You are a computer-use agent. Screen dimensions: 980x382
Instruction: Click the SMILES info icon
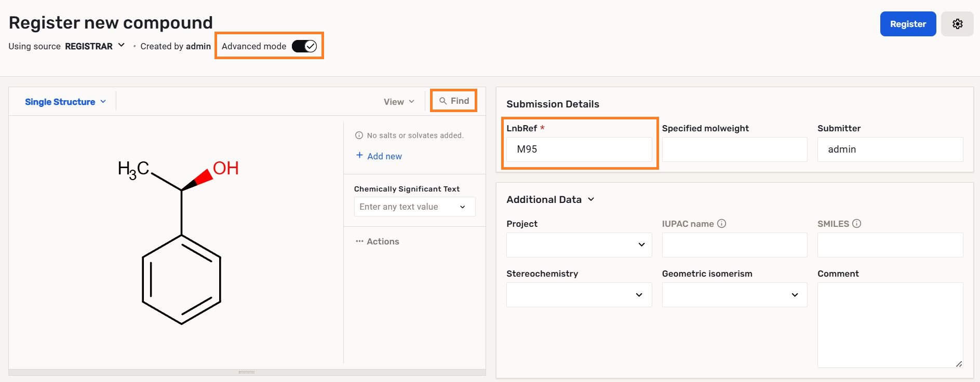coord(856,224)
